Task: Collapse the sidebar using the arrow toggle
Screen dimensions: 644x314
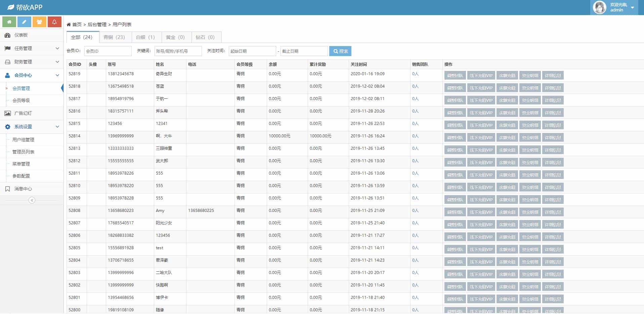Action: coord(32,200)
